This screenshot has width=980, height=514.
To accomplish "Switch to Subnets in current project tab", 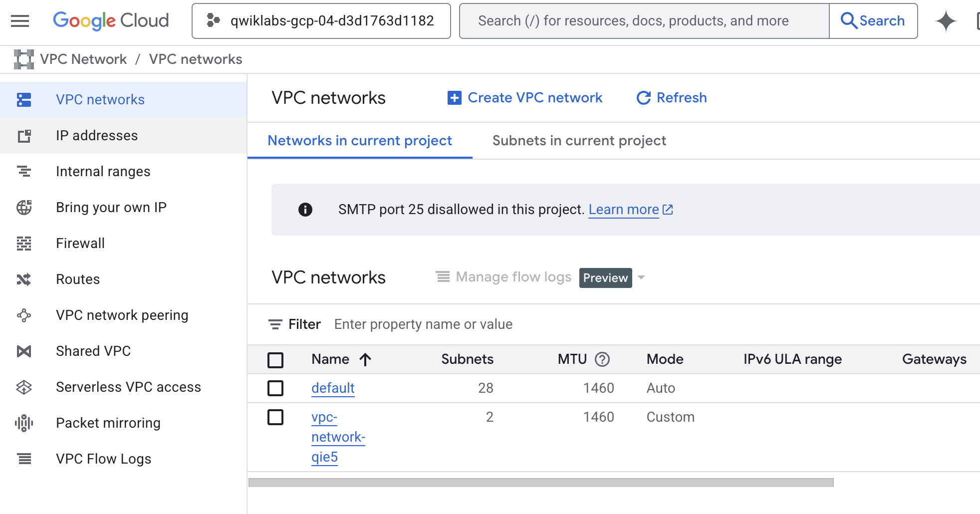I will [x=579, y=141].
